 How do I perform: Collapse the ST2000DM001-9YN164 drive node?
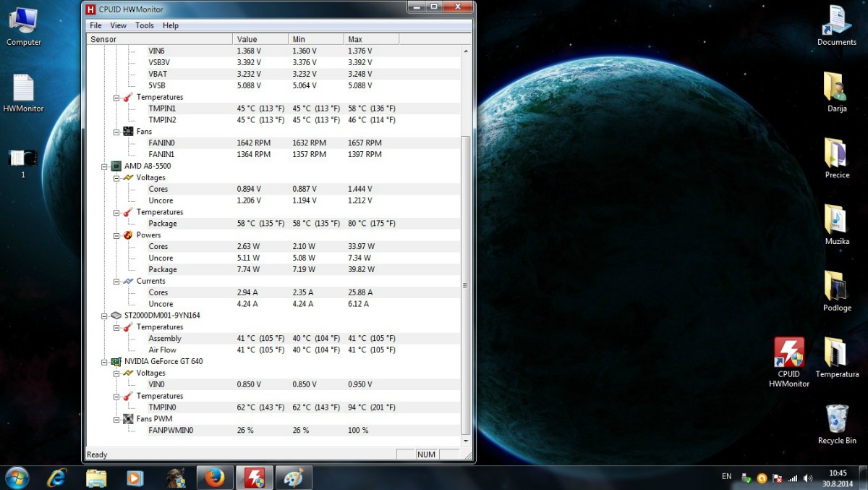pyautogui.click(x=105, y=316)
